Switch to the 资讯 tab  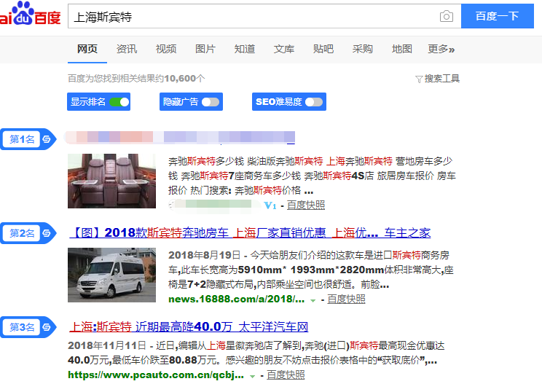[127, 49]
